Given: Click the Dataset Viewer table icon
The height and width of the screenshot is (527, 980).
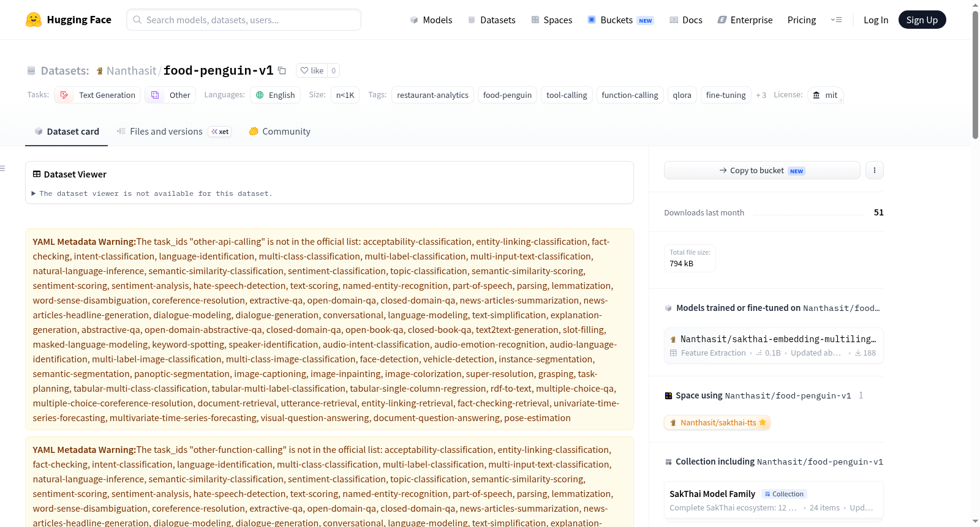Looking at the screenshot, I should (x=37, y=174).
